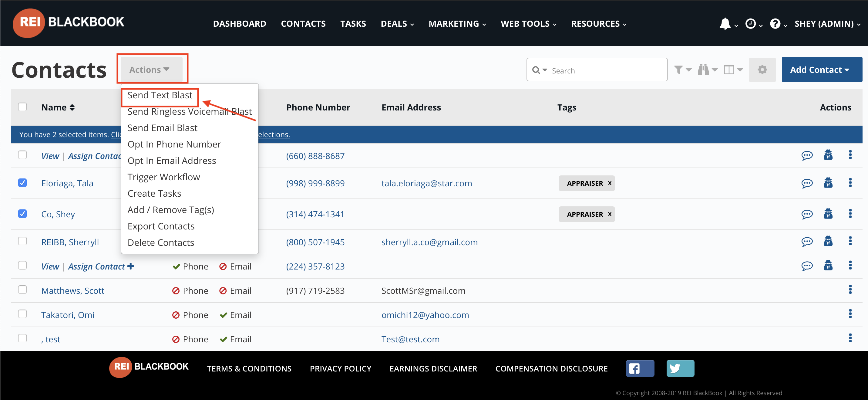Call phone number (800) 507-1945
Viewport: 868px width, 400px height.
[x=315, y=242]
